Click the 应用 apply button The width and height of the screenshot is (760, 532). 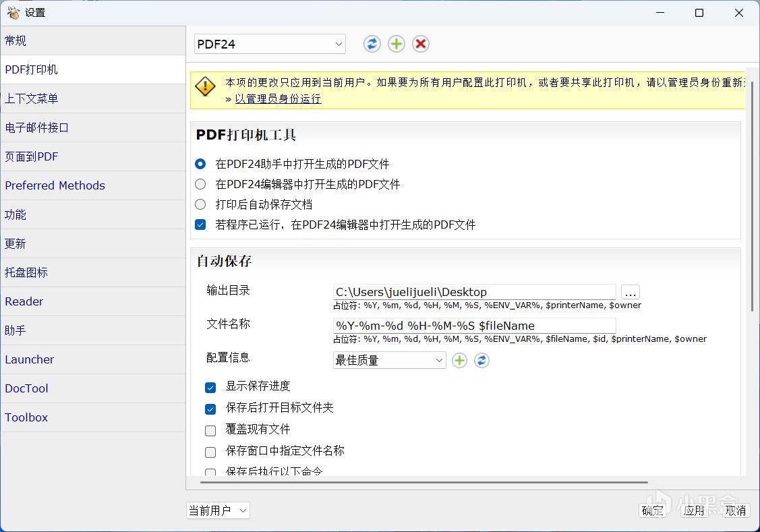point(694,510)
